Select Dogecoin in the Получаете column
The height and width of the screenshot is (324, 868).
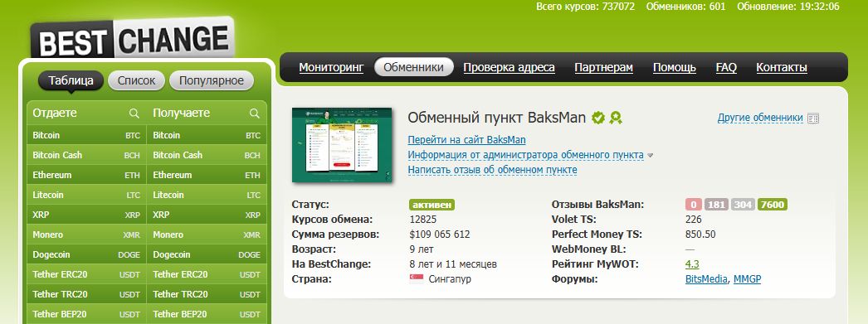[x=207, y=255]
